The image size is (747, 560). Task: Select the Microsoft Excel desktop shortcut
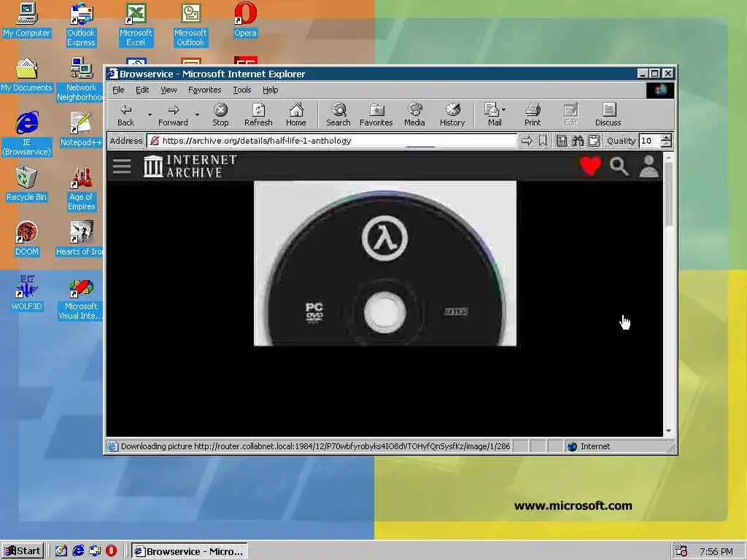[136, 24]
